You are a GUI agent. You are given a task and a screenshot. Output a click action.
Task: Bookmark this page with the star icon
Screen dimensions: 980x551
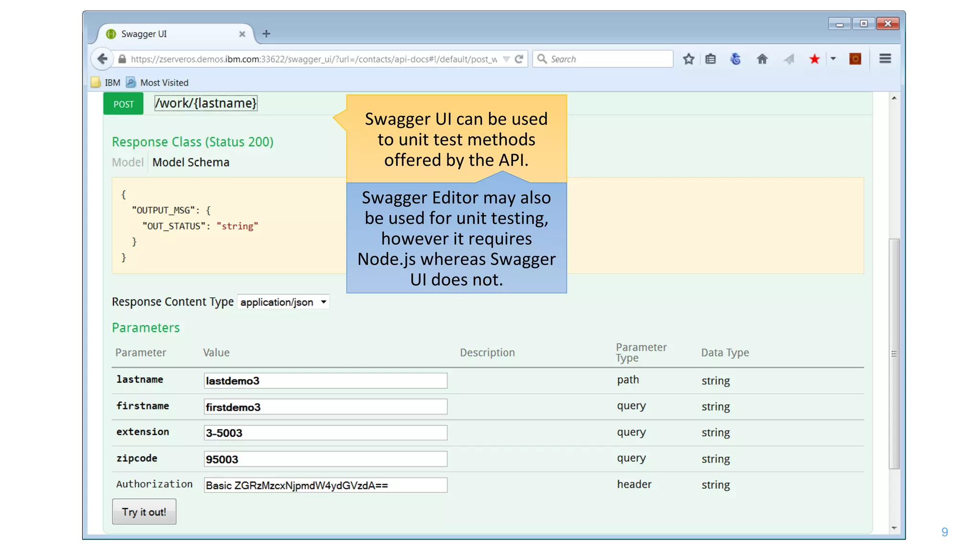coord(689,59)
